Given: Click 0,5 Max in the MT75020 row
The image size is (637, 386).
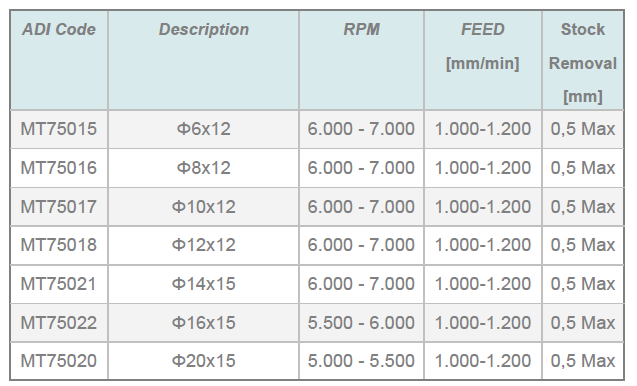Looking at the screenshot, I should tap(583, 361).
